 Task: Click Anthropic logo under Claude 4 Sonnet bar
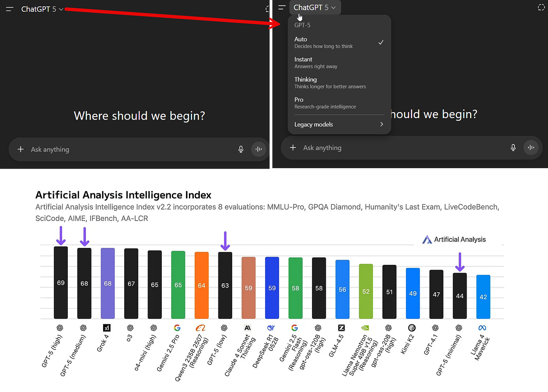248,328
